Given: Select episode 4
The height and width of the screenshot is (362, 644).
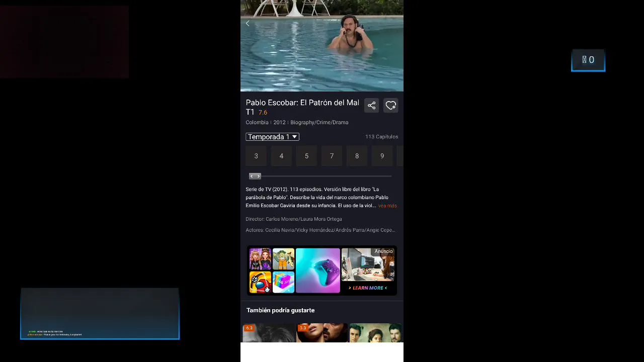Looking at the screenshot, I should click(x=281, y=156).
